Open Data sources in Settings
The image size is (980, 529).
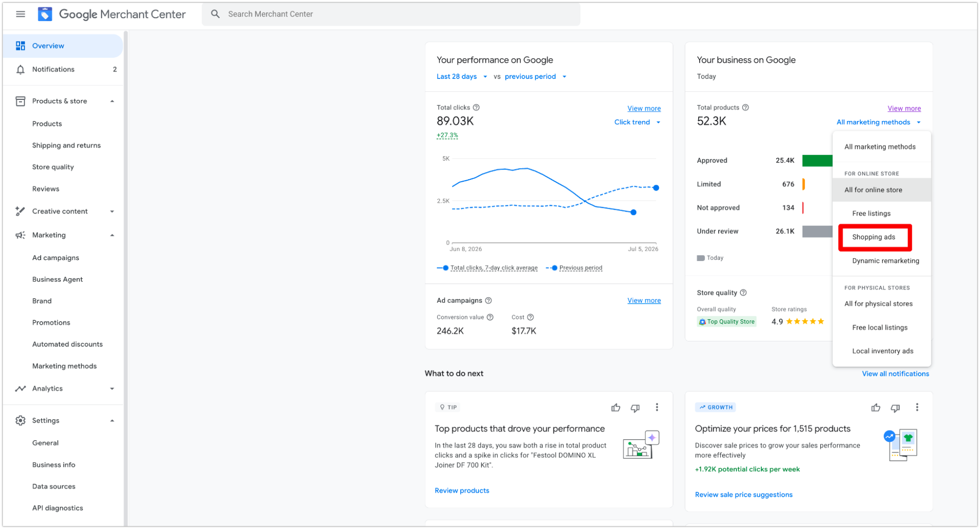pos(53,486)
